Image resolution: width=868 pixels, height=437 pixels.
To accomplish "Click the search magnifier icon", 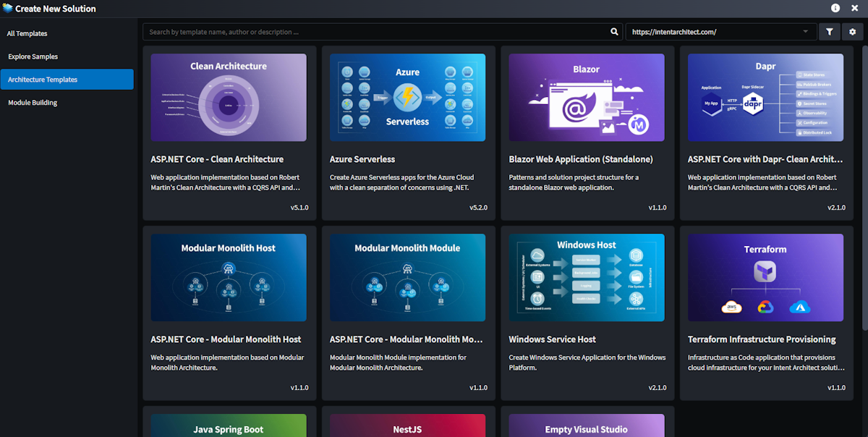I will tap(614, 32).
